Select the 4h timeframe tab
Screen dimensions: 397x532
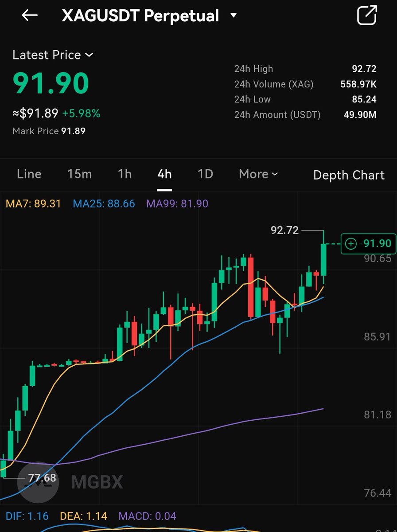164,174
